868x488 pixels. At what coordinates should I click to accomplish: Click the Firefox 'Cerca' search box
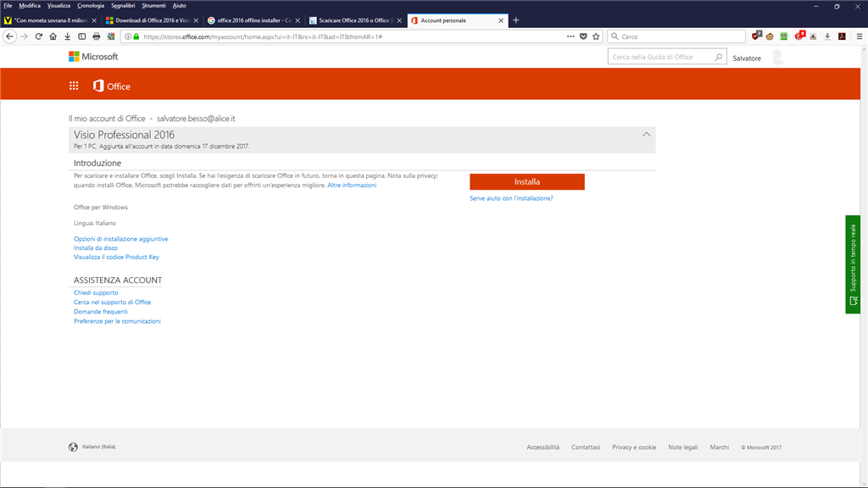676,36
